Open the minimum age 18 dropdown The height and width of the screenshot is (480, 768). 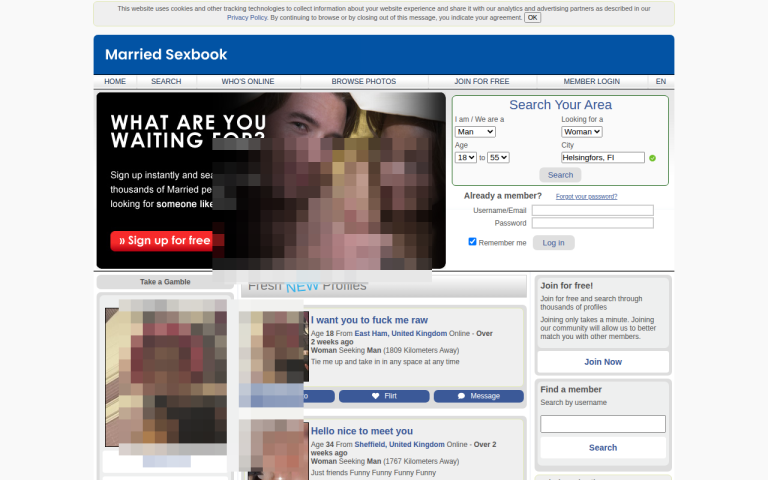tap(465, 158)
